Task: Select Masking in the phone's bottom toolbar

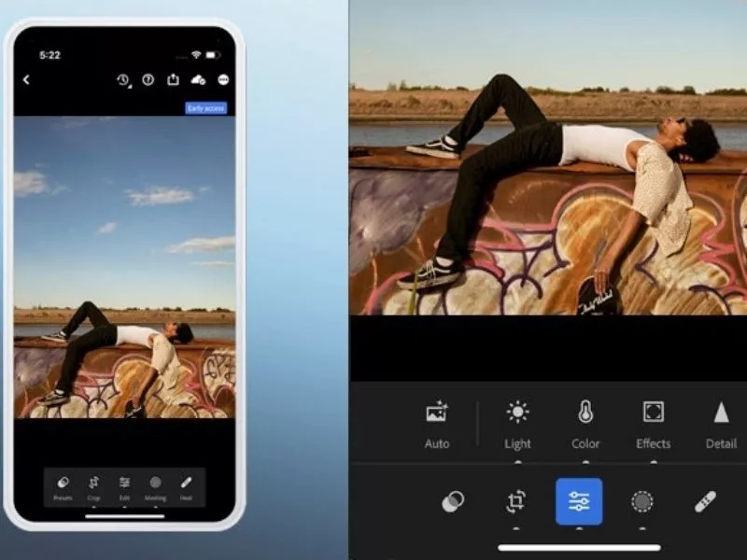Action: tap(155, 488)
